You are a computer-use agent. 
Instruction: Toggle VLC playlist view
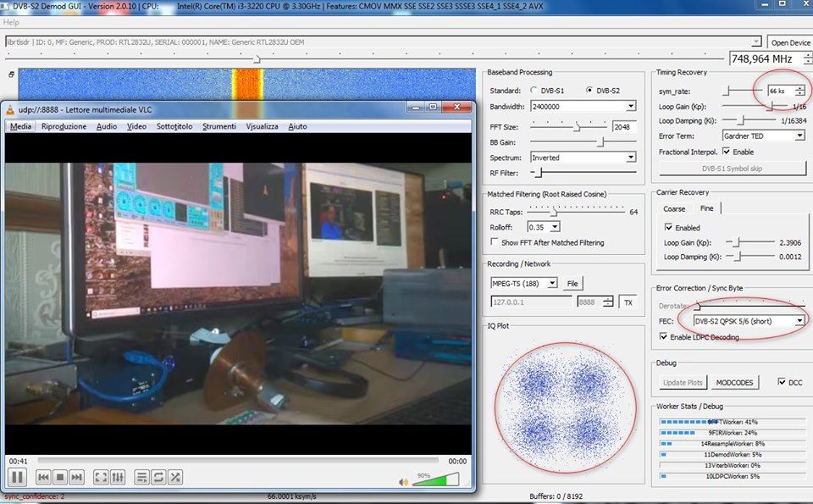click(x=141, y=478)
